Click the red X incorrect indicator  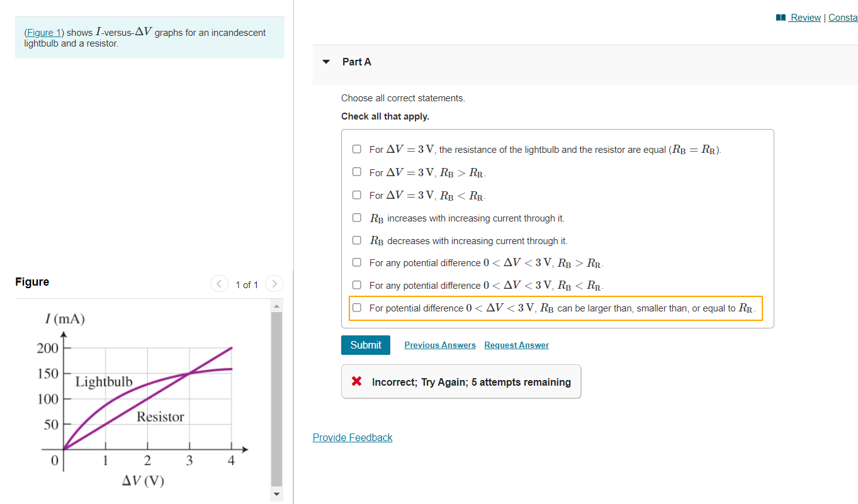(x=356, y=380)
